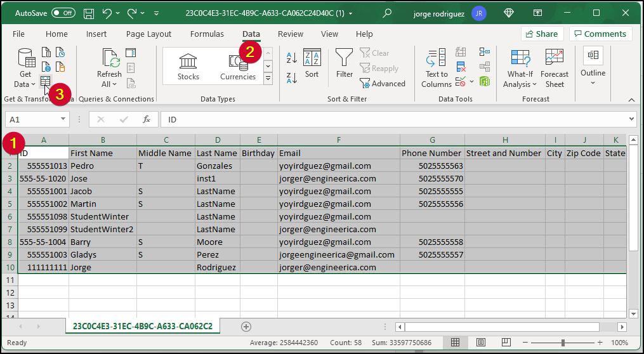Click the Save icon in title bar

(x=89, y=13)
